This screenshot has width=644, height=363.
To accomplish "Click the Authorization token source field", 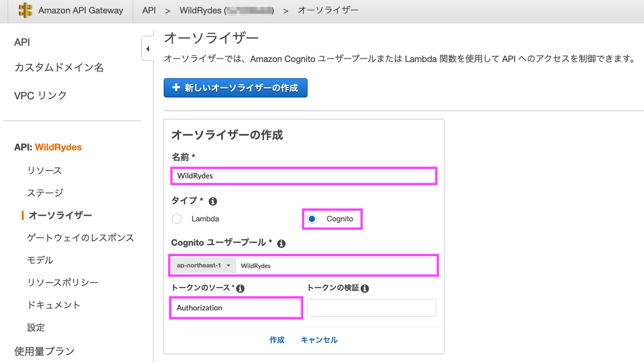I will [236, 308].
